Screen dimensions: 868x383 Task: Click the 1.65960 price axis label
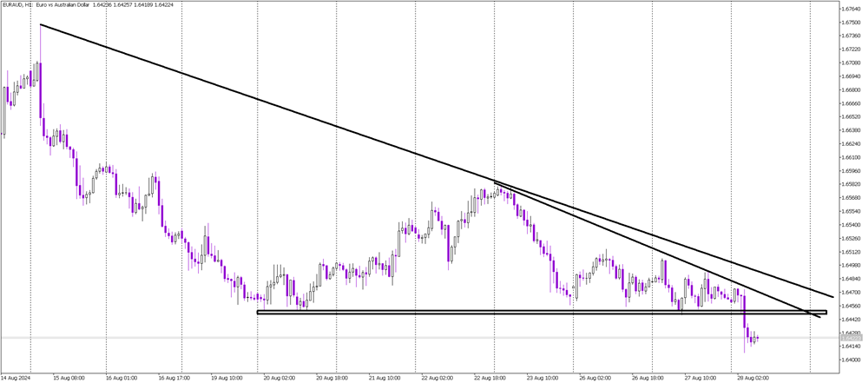[851, 171]
